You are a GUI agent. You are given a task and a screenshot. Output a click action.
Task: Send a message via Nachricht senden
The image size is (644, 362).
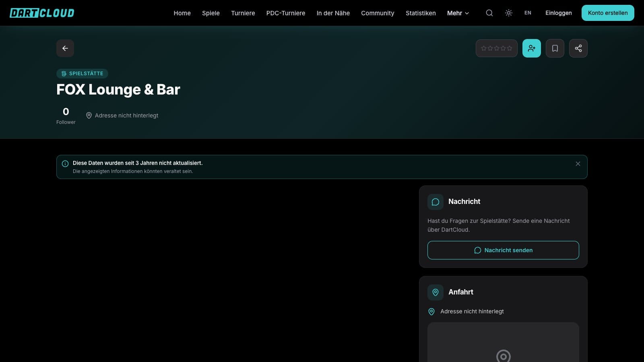(503, 250)
